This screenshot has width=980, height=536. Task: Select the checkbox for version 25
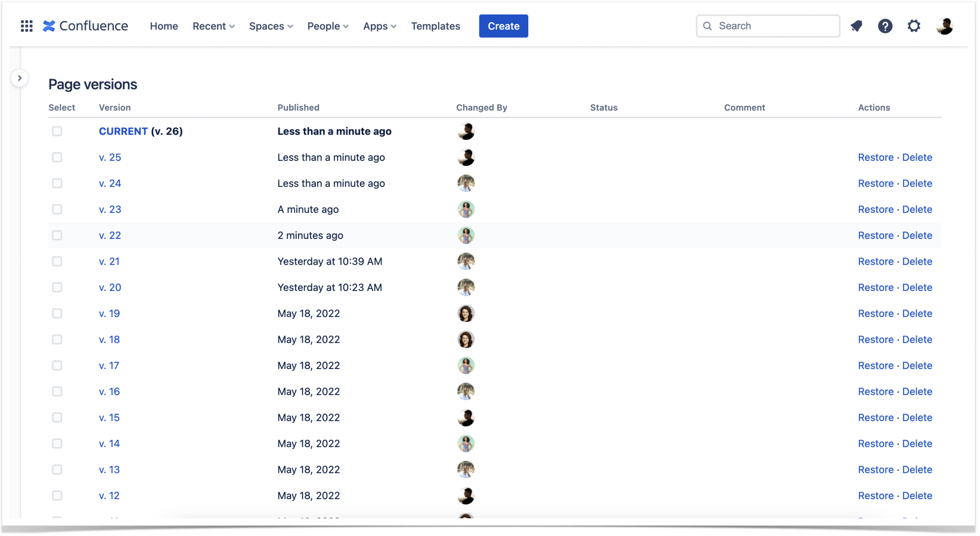[x=57, y=157]
